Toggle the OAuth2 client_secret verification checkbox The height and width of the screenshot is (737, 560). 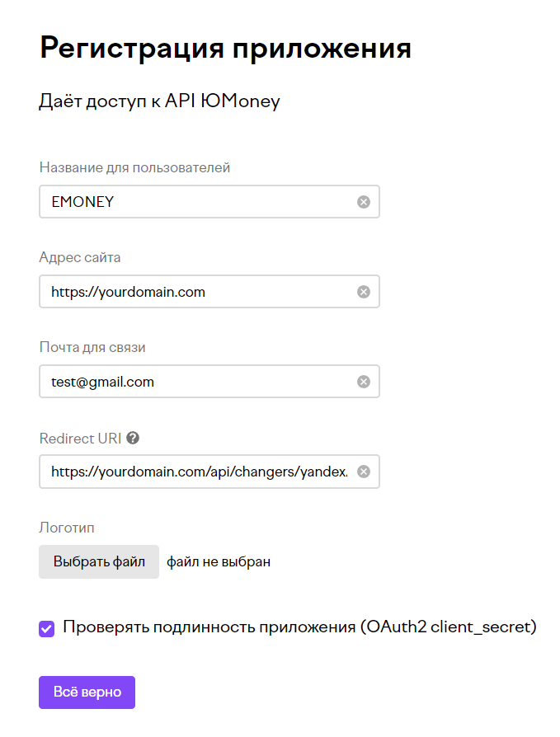[x=46, y=628]
